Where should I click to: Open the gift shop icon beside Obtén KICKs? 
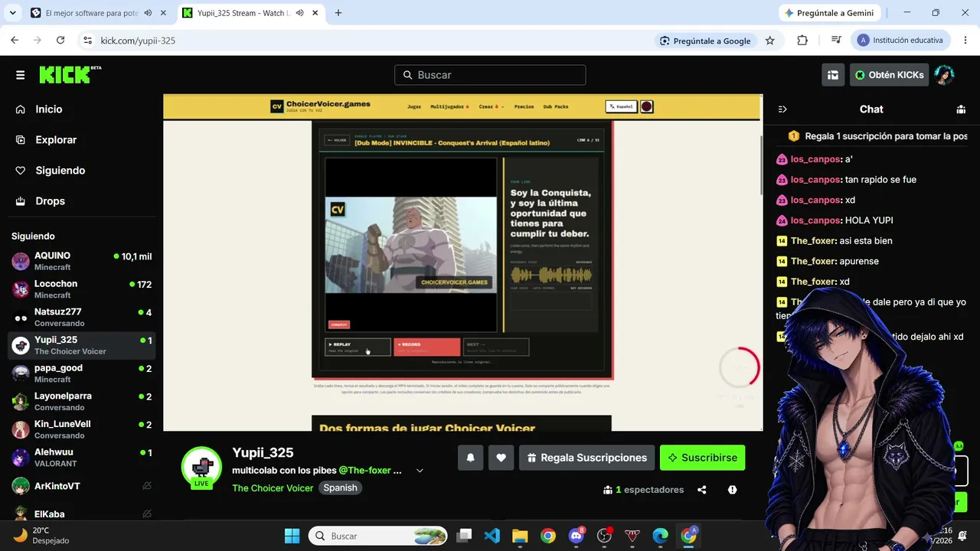pos(833,75)
